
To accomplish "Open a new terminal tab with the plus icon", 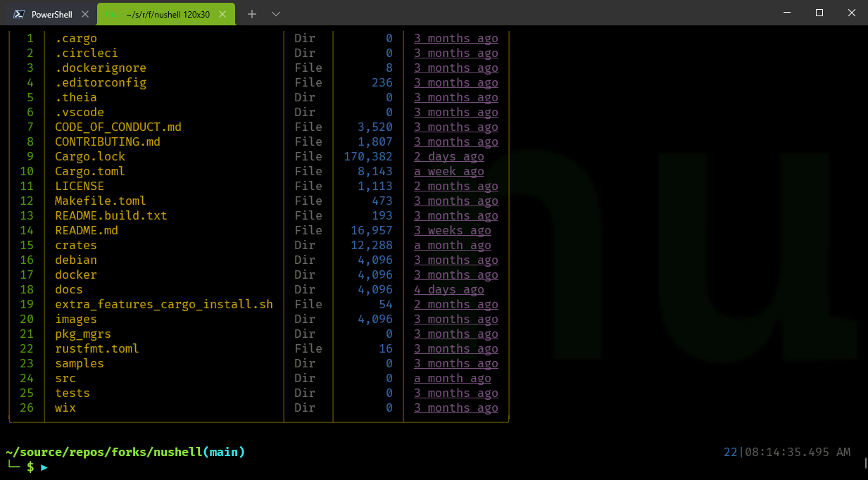I will (x=251, y=13).
